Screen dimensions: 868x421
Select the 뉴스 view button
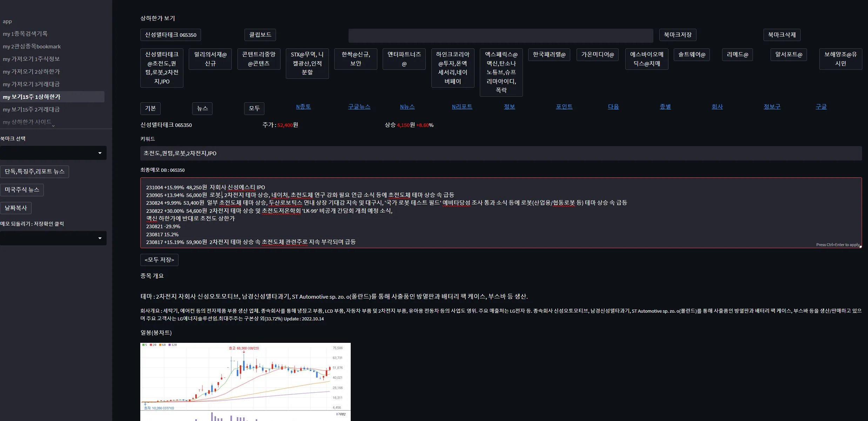coord(202,108)
